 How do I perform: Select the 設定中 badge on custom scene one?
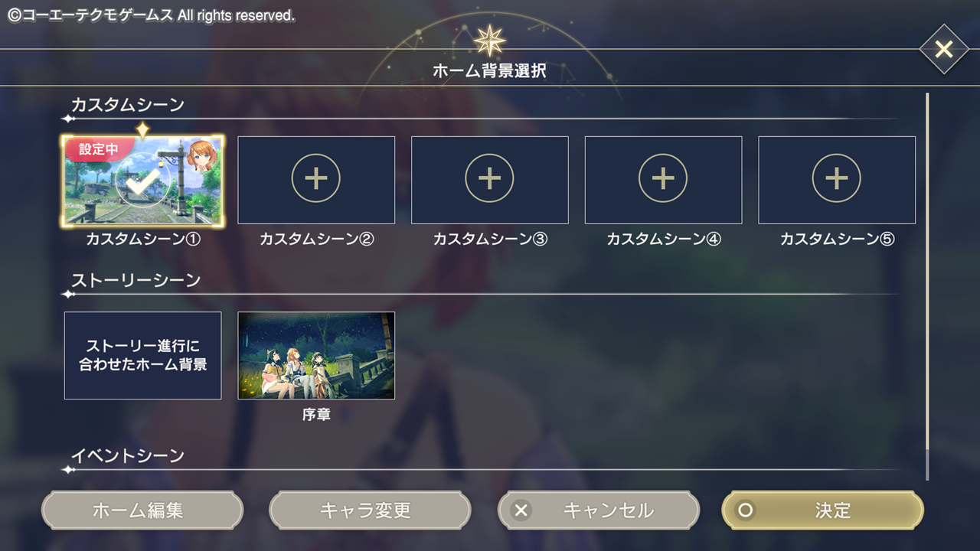tap(98, 149)
